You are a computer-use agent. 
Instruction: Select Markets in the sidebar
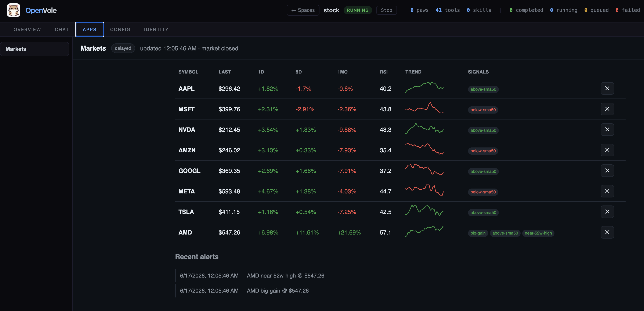(x=35, y=49)
